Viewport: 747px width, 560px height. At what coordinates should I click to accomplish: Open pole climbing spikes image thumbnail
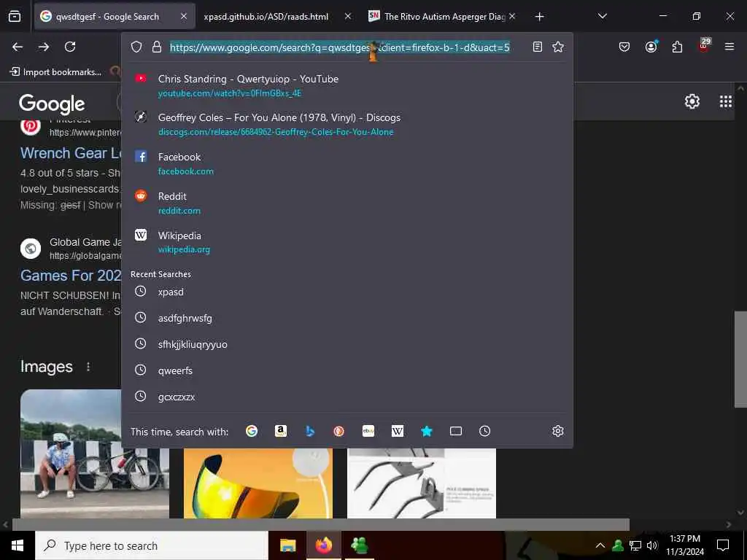click(x=422, y=483)
